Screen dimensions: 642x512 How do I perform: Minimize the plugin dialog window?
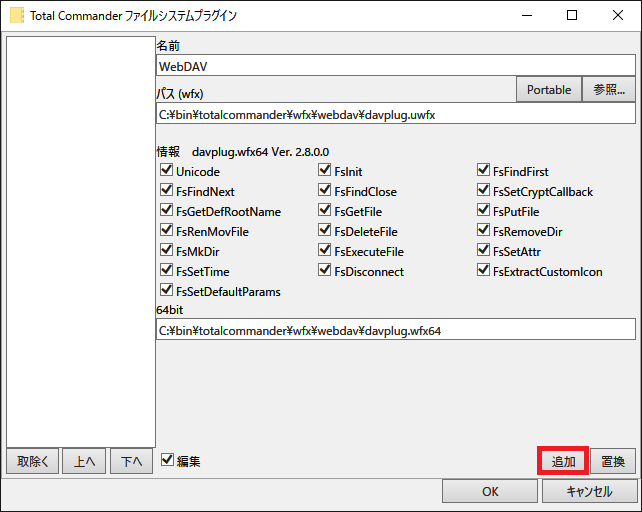(x=527, y=15)
